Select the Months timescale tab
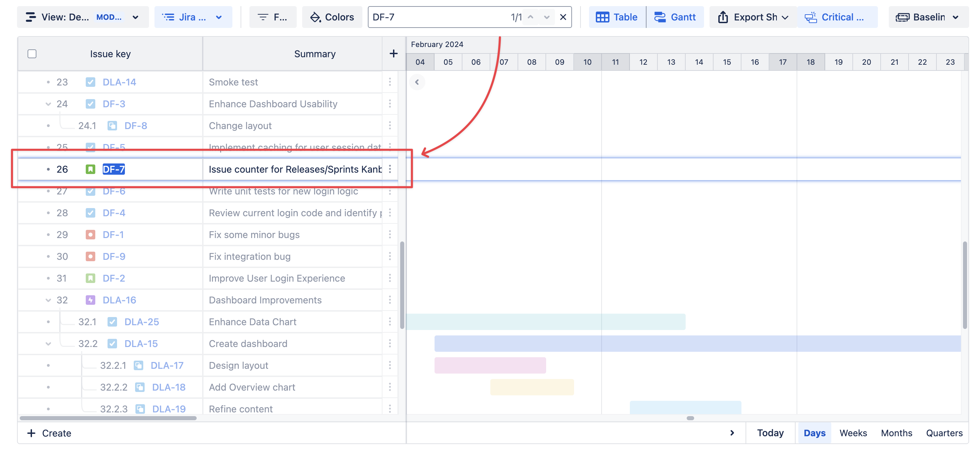The height and width of the screenshot is (457, 980). pyautogui.click(x=896, y=433)
